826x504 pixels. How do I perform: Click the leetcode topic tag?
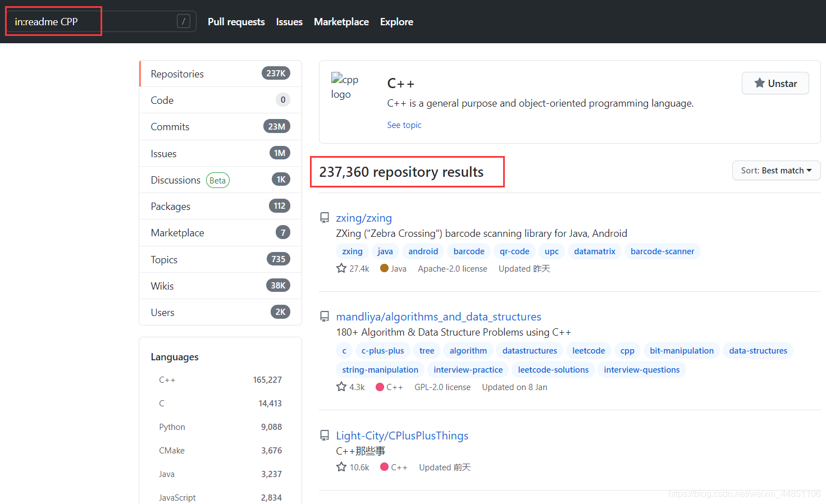click(x=588, y=351)
